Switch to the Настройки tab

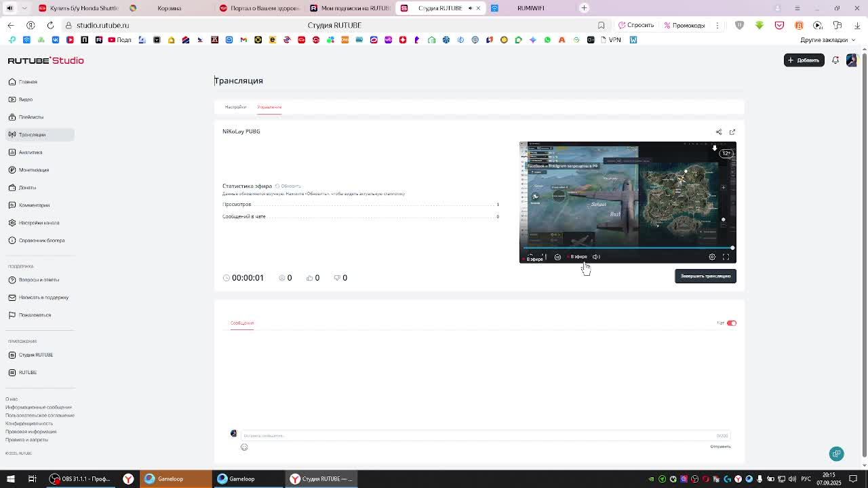coord(235,107)
